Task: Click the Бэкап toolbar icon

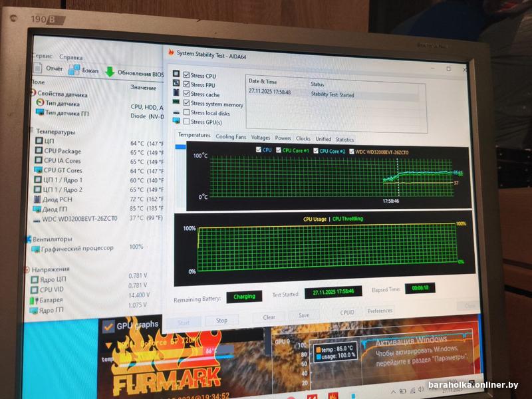Action: click(74, 70)
